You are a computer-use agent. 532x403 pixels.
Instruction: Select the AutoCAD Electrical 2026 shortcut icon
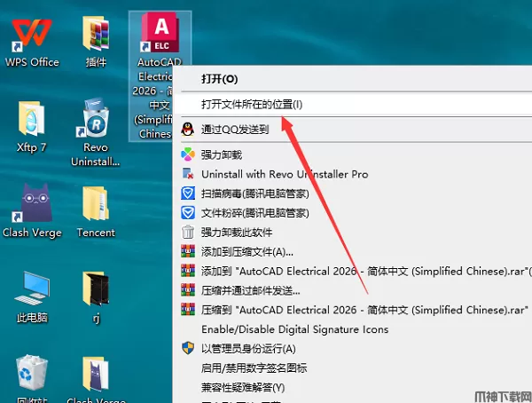click(160, 32)
